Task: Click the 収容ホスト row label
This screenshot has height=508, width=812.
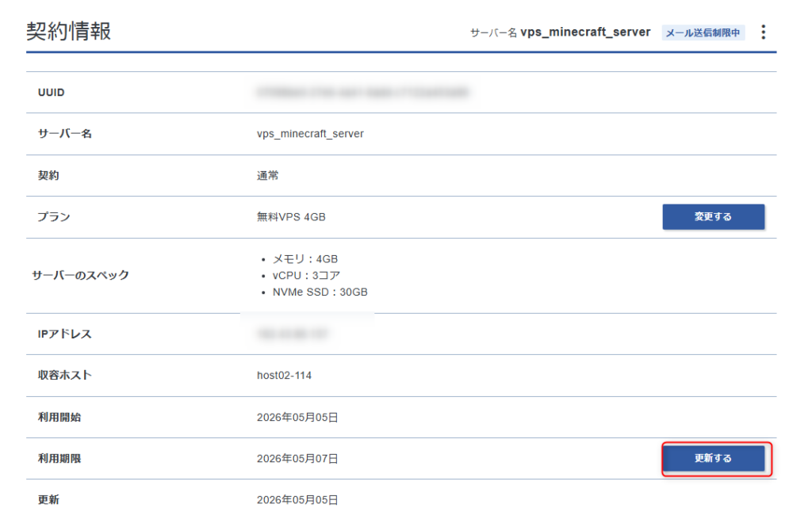Action: [x=65, y=375]
